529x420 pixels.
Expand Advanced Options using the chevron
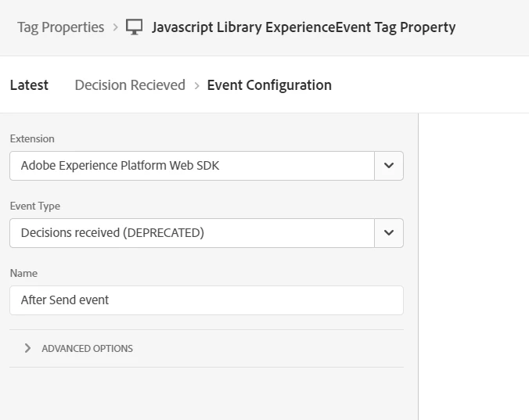coord(27,348)
